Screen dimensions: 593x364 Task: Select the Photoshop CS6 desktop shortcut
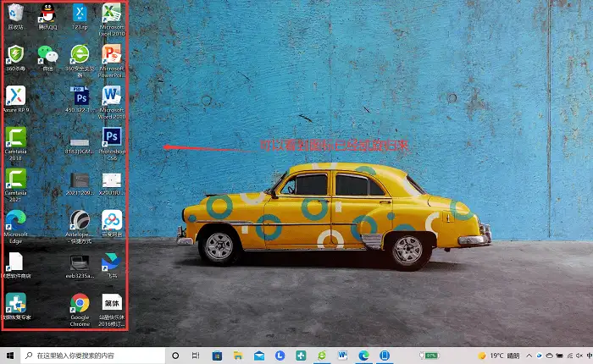(112, 144)
